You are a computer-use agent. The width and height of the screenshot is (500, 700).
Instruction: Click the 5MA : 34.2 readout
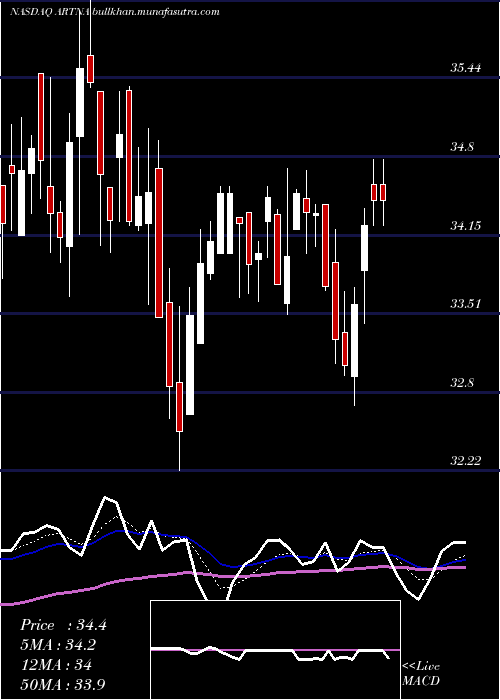(58, 645)
